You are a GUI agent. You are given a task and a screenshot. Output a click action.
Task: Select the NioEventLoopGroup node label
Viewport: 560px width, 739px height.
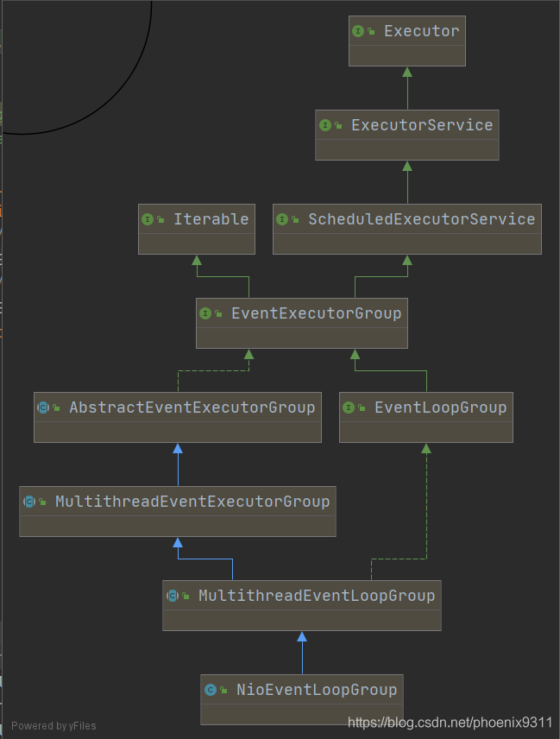317,690
